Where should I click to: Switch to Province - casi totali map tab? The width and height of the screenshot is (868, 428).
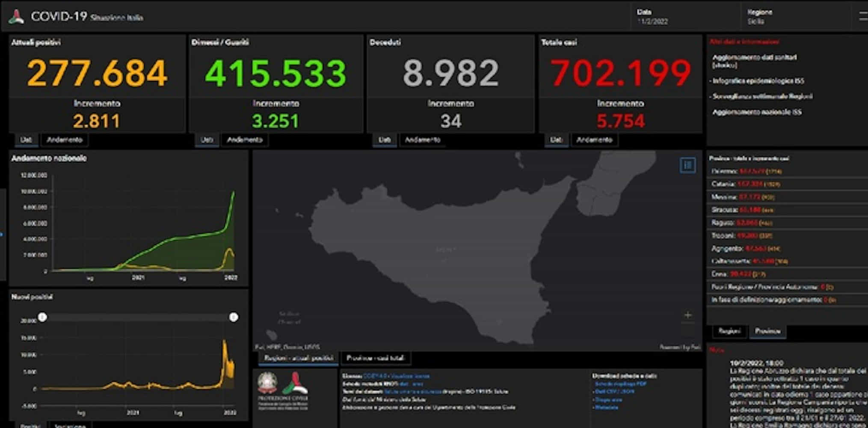(x=375, y=358)
